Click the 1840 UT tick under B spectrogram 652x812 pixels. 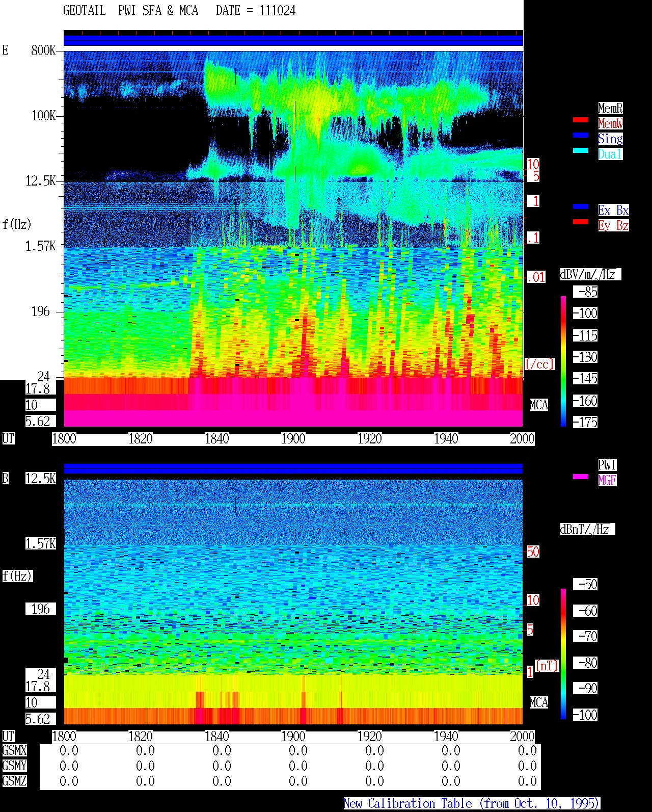tap(216, 737)
